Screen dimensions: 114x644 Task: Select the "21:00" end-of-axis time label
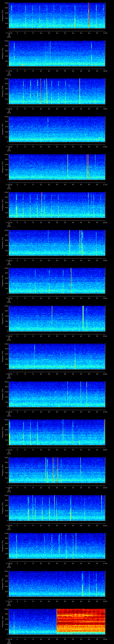coord(105,184)
